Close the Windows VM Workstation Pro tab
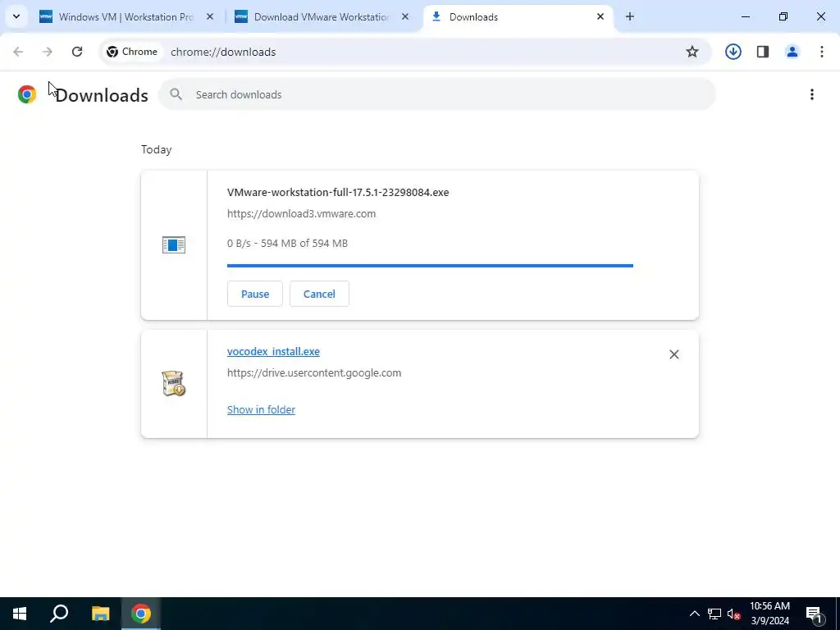The width and height of the screenshot is (840, 630). coord(210,16)
